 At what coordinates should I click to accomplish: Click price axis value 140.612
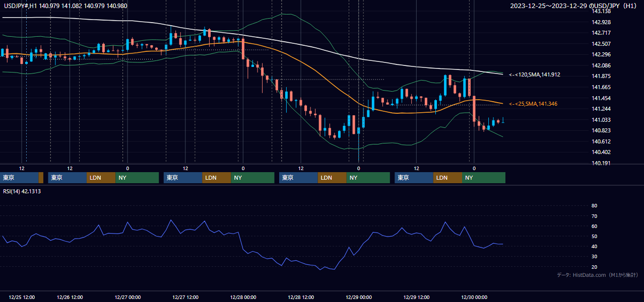(601, 141)
